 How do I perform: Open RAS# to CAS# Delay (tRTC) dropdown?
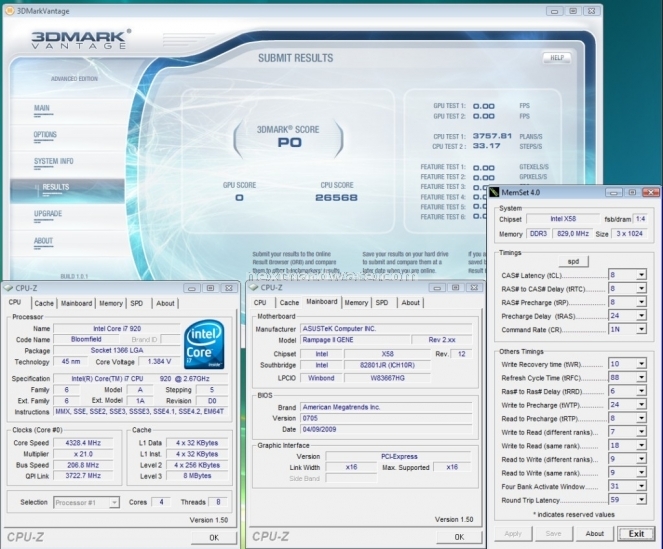641,288
